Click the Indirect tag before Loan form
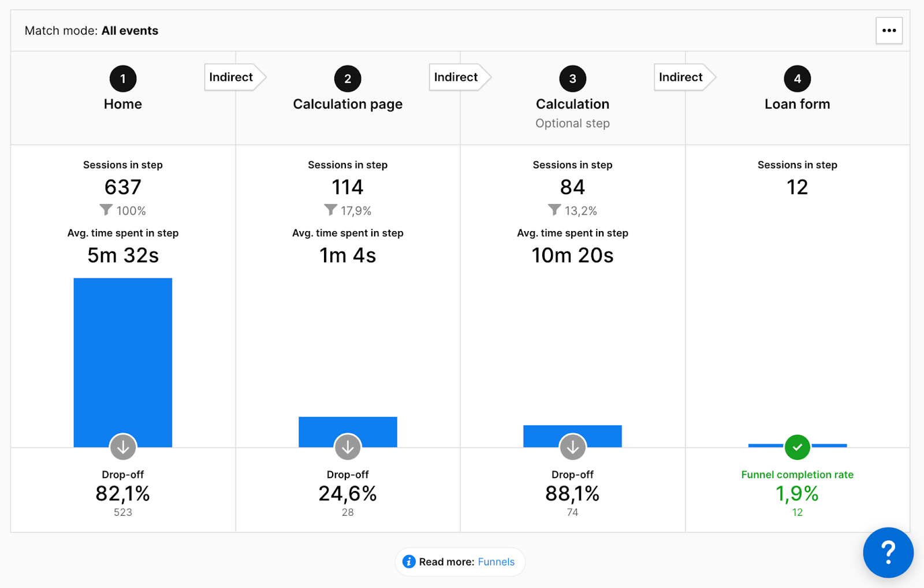Screen dimensions: 924x588 pyautogui.click(x=681, y=77)
